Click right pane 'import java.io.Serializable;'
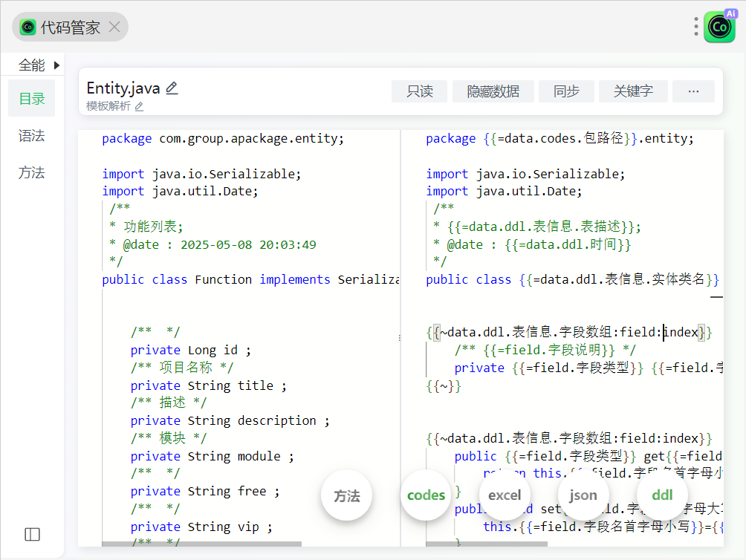This screenshot has width=746, height=560. (525, 174)
